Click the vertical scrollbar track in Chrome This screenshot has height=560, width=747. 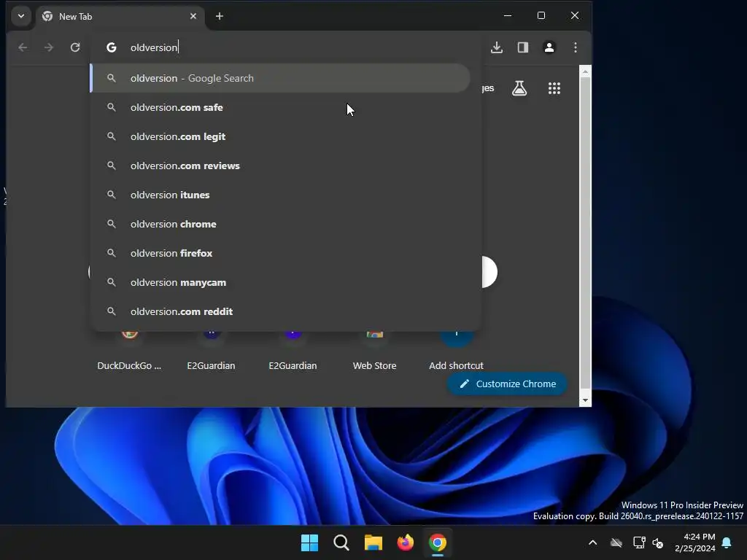[585, 233]
